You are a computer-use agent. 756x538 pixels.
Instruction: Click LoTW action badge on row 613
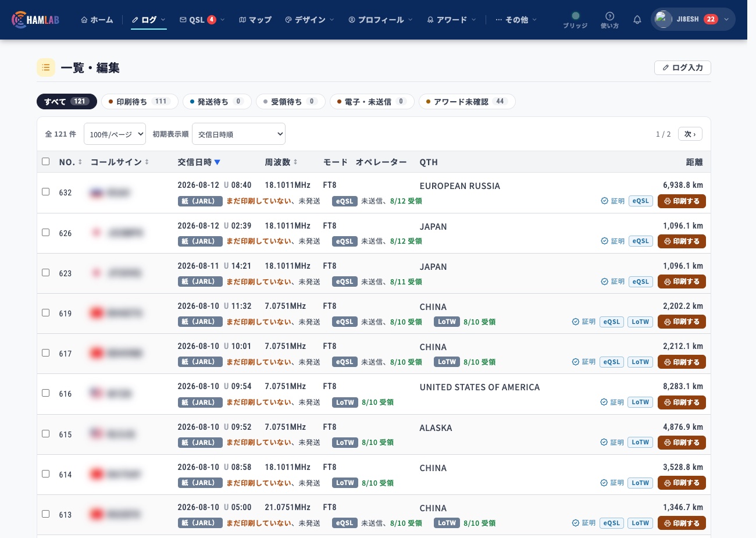pos(640,523)
